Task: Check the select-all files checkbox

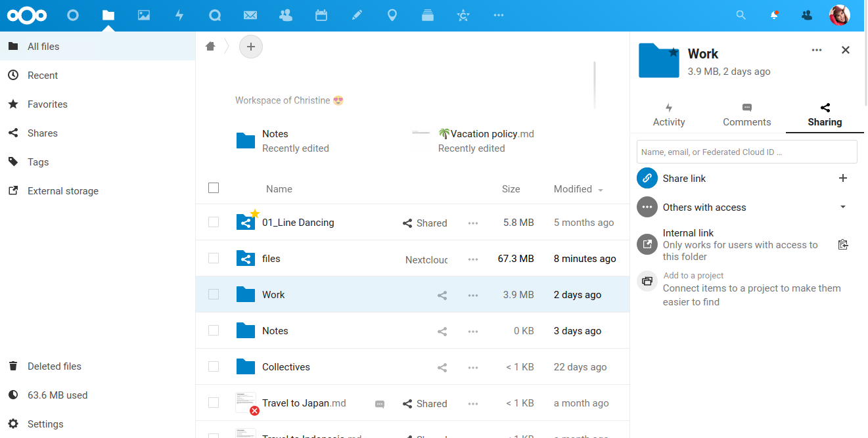Action: pyautogui.click(x=214, y=188)
